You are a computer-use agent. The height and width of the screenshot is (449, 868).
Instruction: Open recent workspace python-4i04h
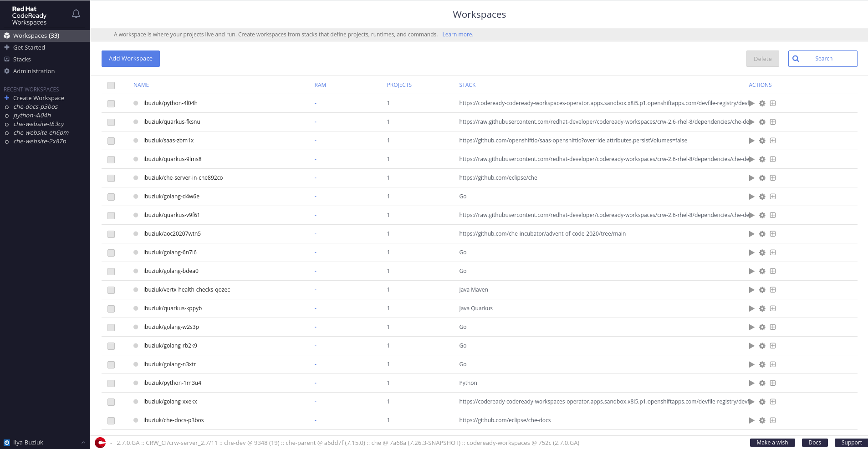point(32,115)
